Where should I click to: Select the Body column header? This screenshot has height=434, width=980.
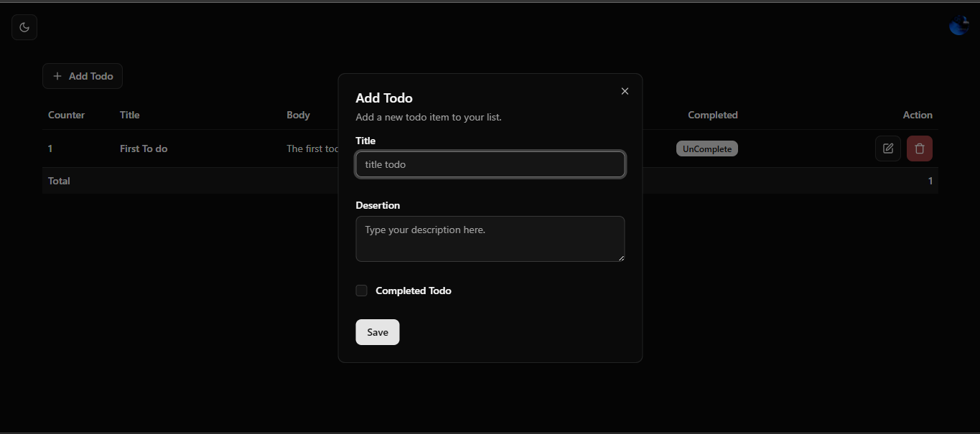[298, 115]
